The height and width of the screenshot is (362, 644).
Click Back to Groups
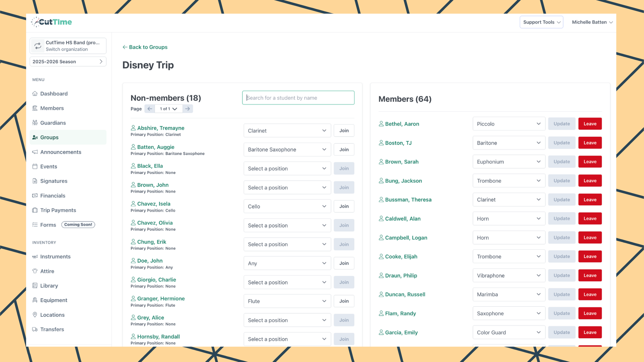click(x=145, y=47)
